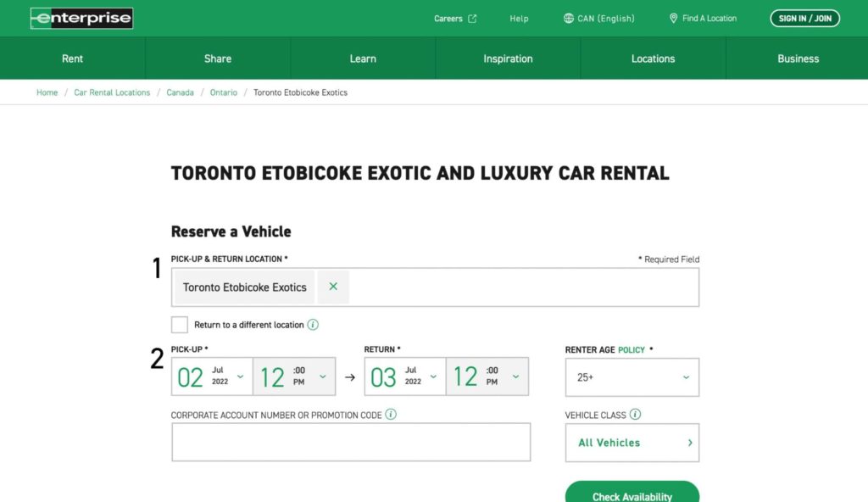The width and height of the screenshot is (868, 502).
Task: Open the info icon beside Corporate Account Number
Action: (391, 415)
